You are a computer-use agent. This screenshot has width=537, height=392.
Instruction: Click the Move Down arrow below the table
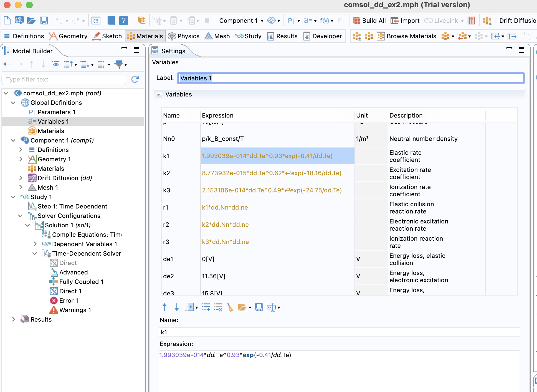[177, 307]
